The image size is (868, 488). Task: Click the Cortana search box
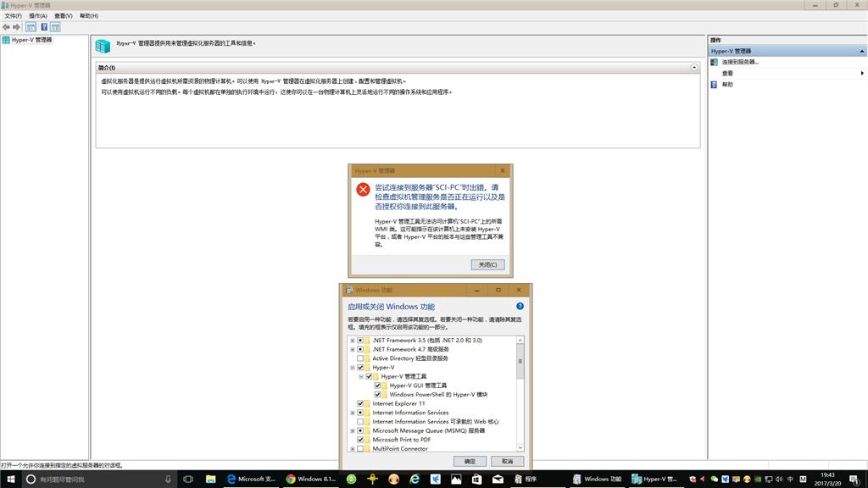pyautogui.click(x=100, y=480)
